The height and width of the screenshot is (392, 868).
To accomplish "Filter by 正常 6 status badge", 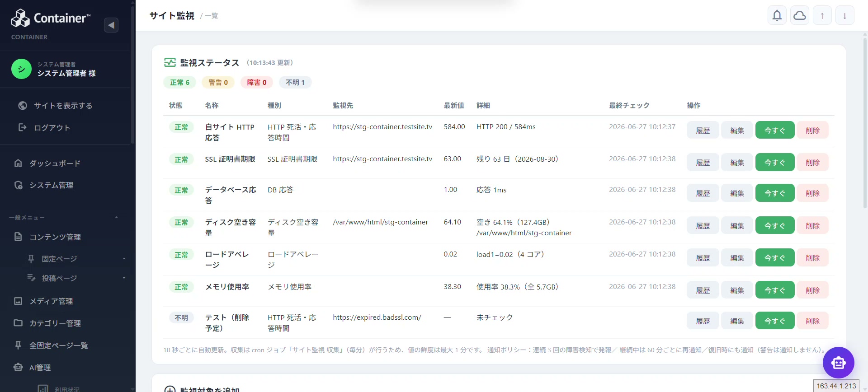I will pyautogui.click(x=179, y=82).
